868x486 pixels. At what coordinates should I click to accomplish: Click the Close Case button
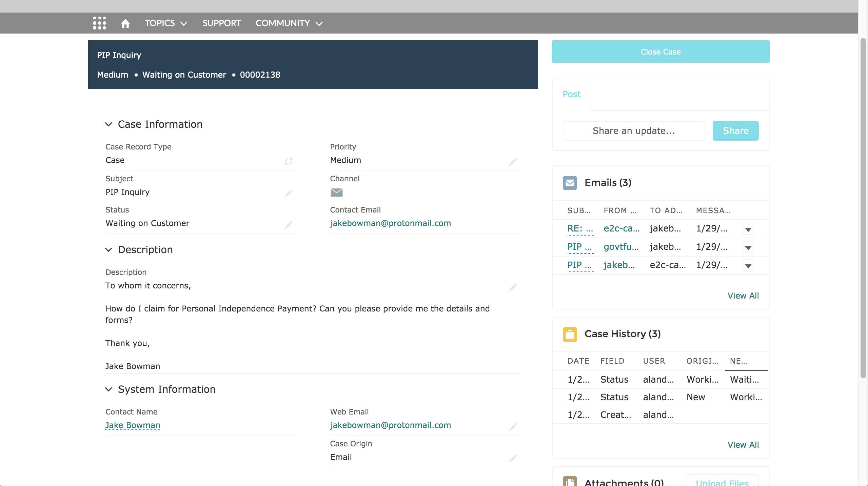[x=660, y=52]
